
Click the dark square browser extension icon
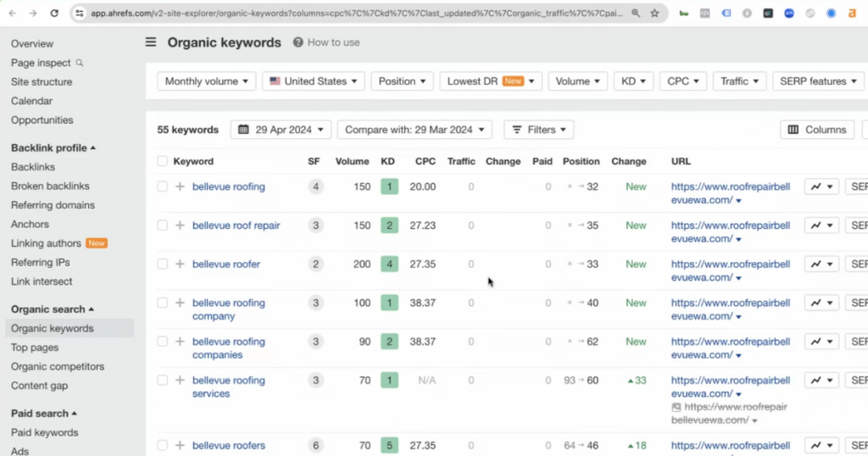pyautogui.click(x=768, y=14)
